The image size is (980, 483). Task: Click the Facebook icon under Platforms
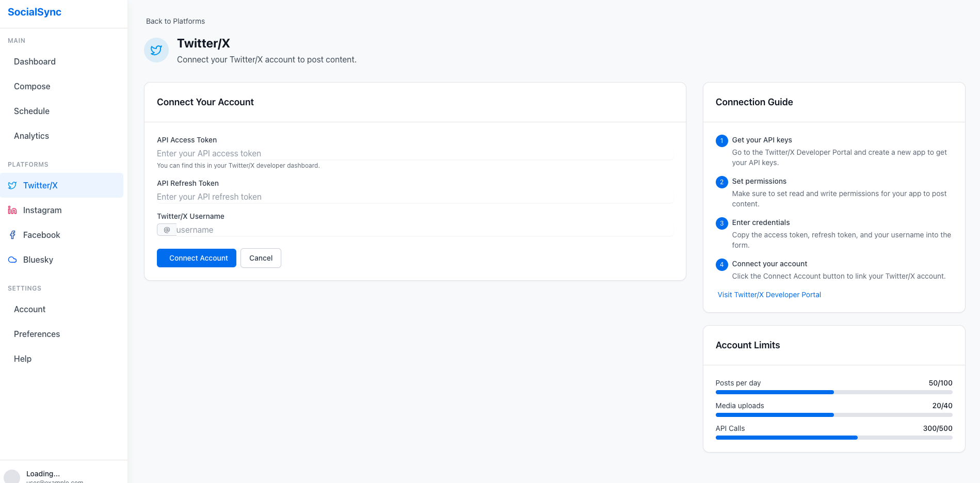(x=12, y=235)
